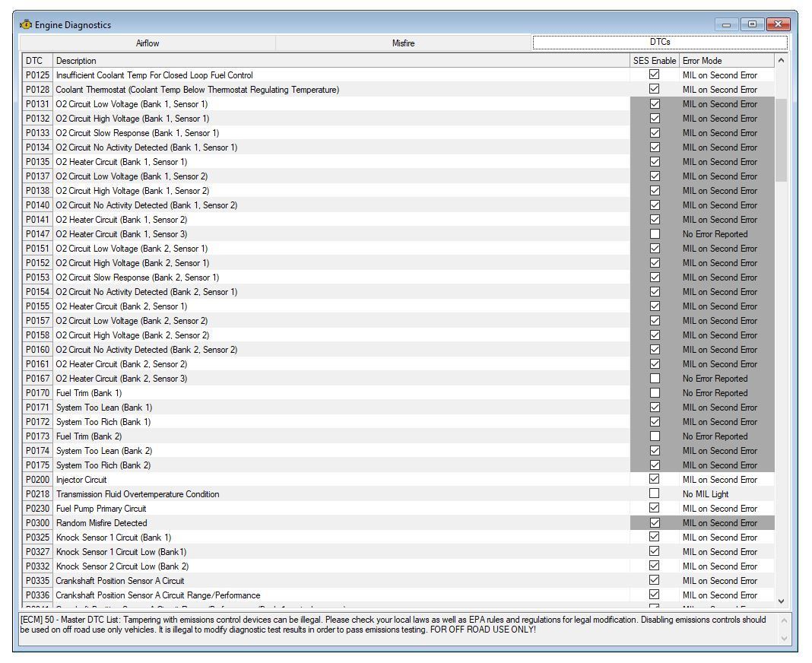Open the Misfire tab

tap(403, 43)
